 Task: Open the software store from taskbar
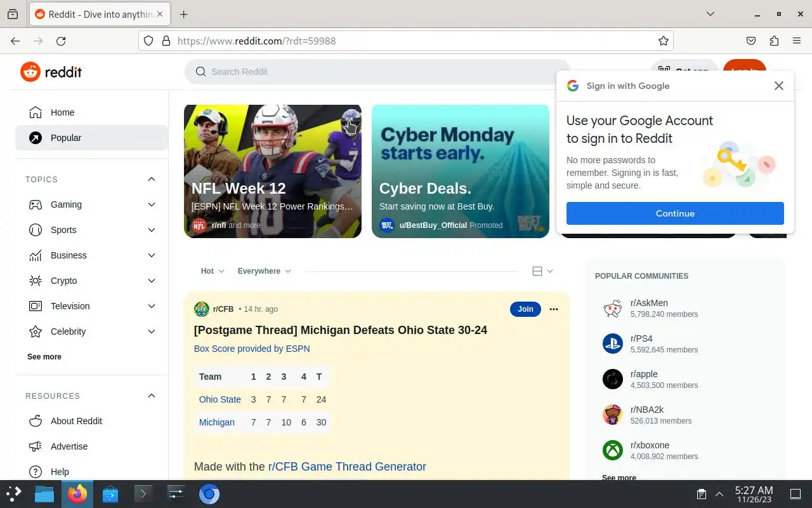click(x=110, y=494)
